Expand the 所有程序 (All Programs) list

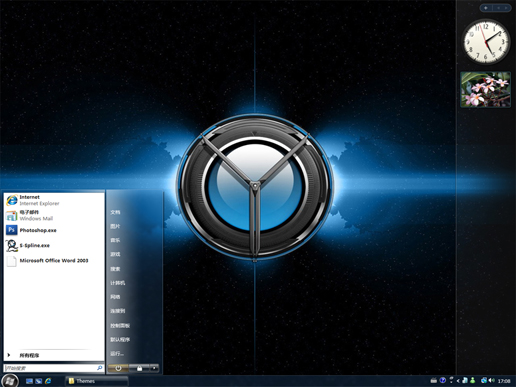click(x=54, y=355)
